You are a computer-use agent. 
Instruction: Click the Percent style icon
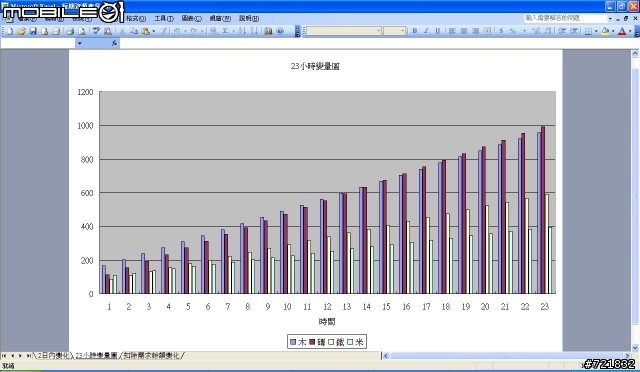coord(513,31)
